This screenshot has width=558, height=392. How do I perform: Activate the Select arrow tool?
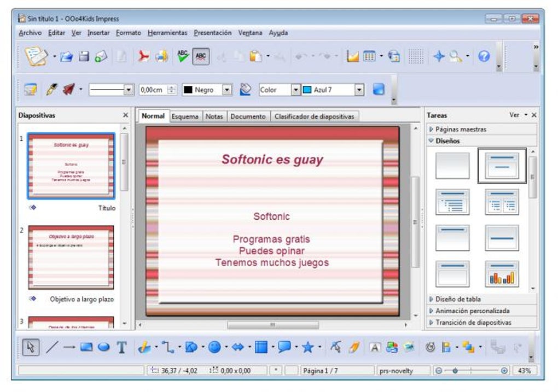(x=31, y=347)
